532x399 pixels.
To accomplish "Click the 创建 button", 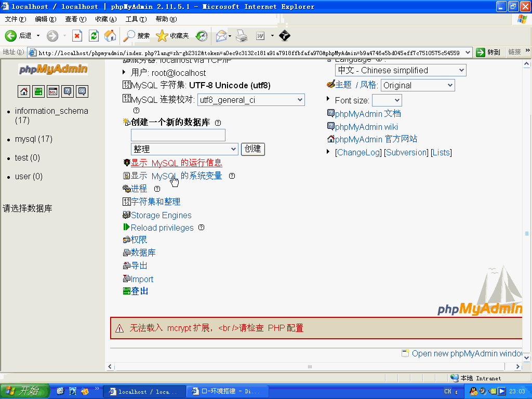I will coord(253,149).
